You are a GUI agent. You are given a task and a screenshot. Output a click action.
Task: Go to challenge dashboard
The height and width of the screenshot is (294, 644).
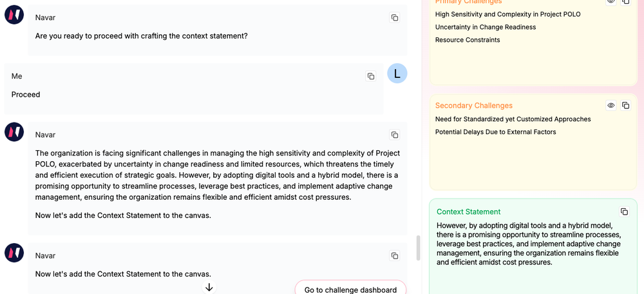tap(350, 289)
